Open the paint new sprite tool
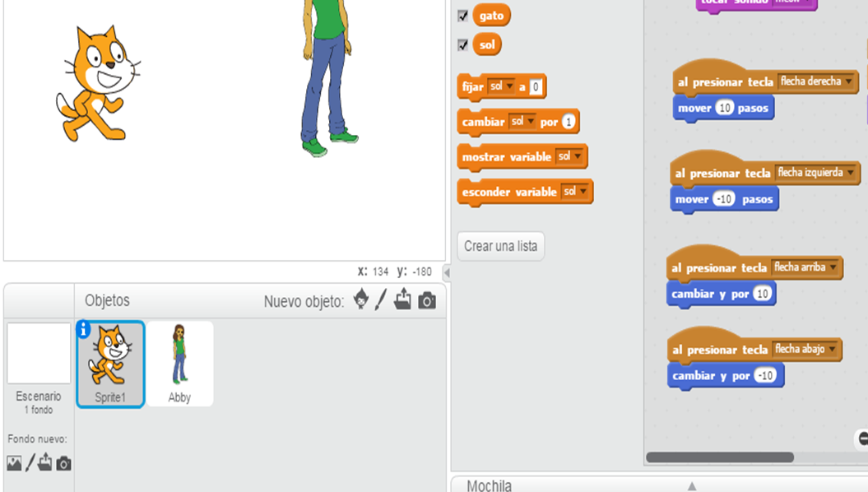This screenshot has width=868, height=492. [x=381, y=299]
